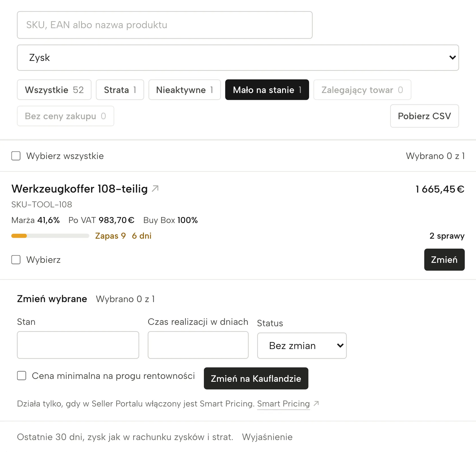This screenshot has height=452, width=476.
Task: Expand the Status Bez zmian dropdown
Action: pos(302,346)
